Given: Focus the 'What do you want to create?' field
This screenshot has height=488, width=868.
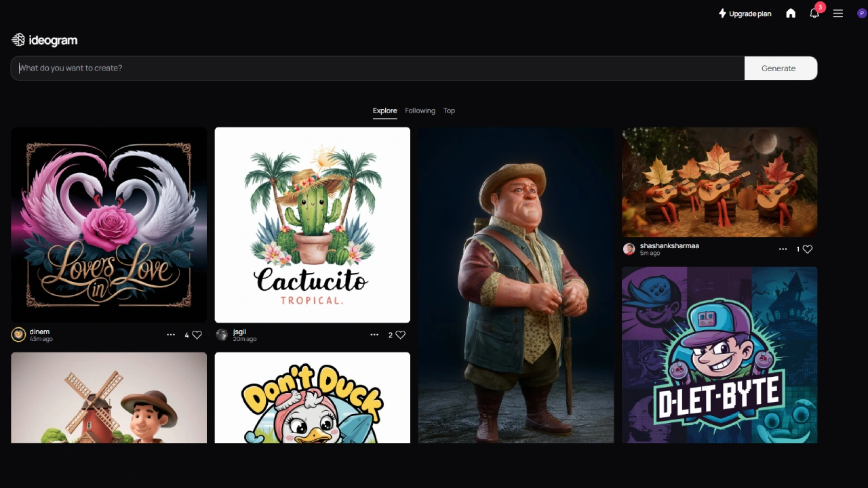Looking at the screenshot, I should click(377, 68).
